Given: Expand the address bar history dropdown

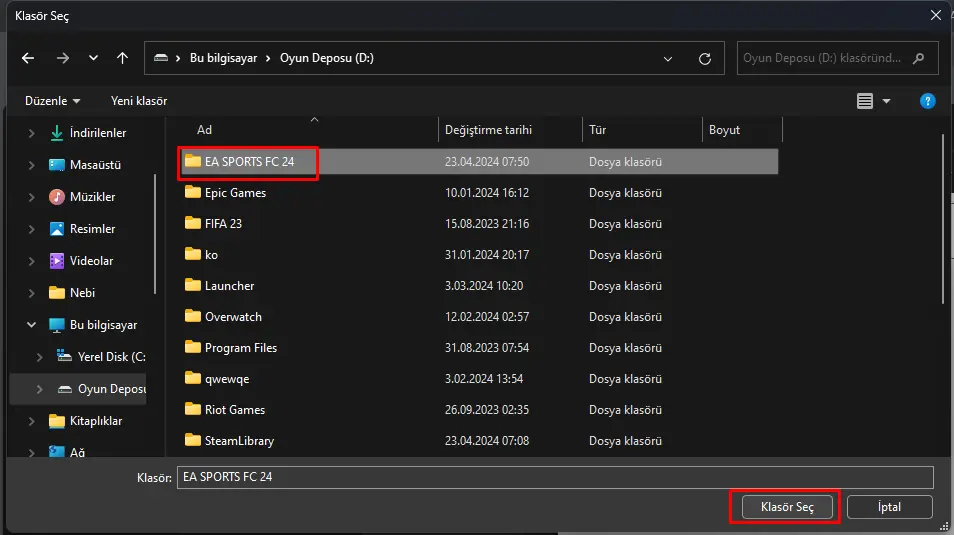Looking at the screenshot, I should 667,58.
